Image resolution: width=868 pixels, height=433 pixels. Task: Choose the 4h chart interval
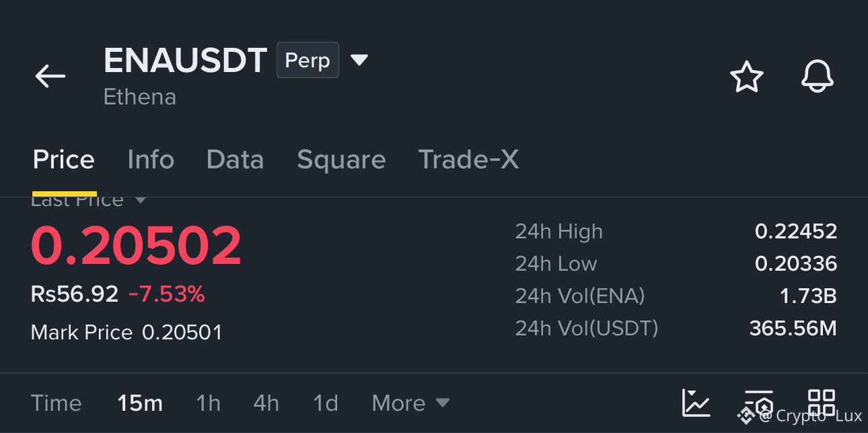coord(266,403)
